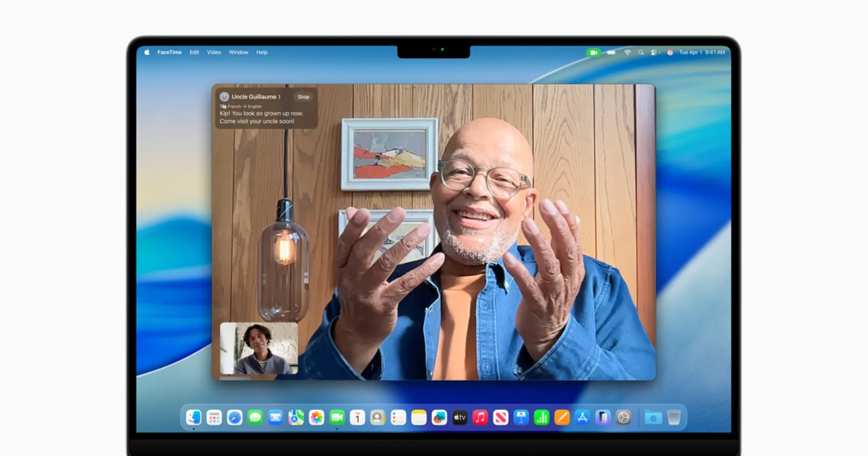
Task: Open Control Center from menu bar
Action: tap(654, 53)
